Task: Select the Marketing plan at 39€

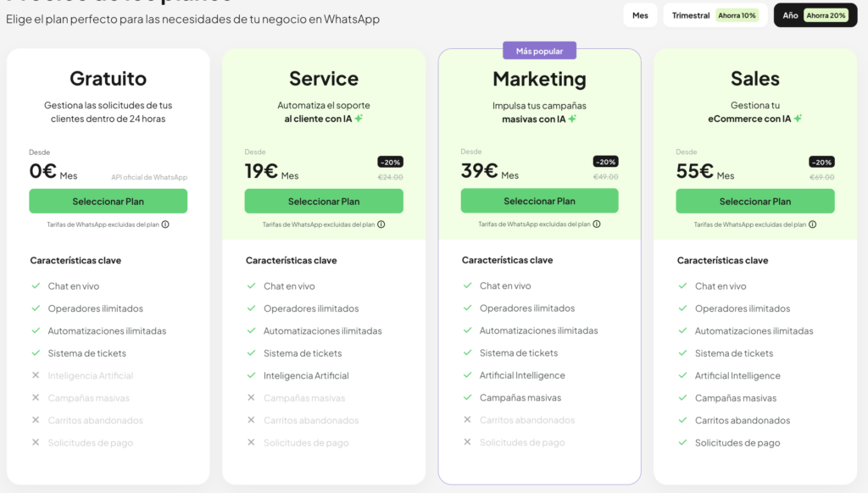Action: [539, 202]
